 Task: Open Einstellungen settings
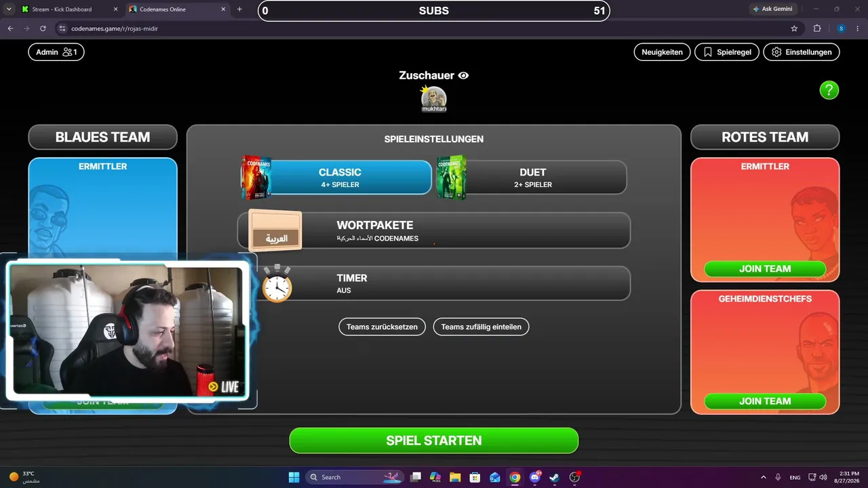802,52
